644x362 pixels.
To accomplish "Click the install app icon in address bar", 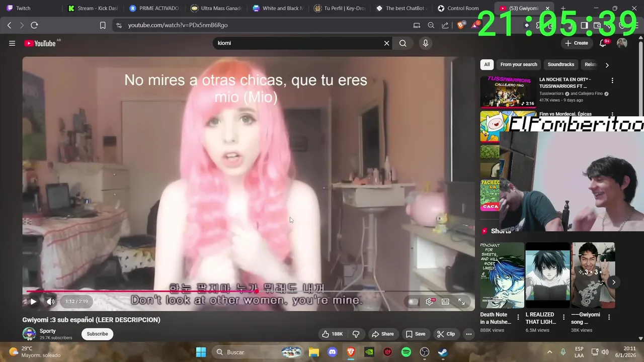I will (x=417, y=25).
